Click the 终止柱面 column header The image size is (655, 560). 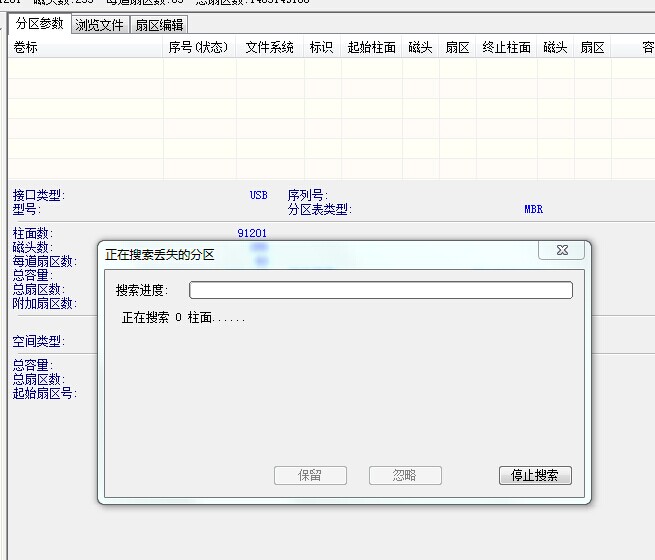click(506, 47)
